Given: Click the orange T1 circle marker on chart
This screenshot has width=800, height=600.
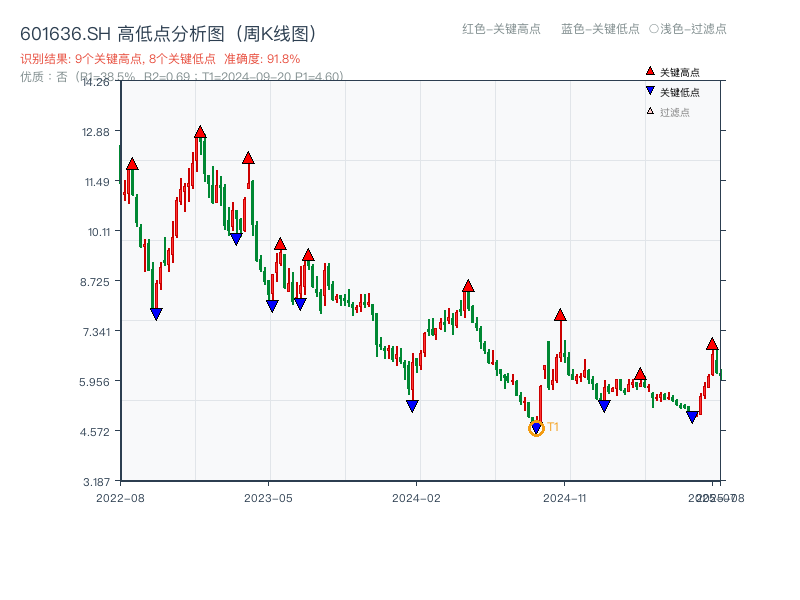Looking at the screenshot, I should (x=536, y=428).
